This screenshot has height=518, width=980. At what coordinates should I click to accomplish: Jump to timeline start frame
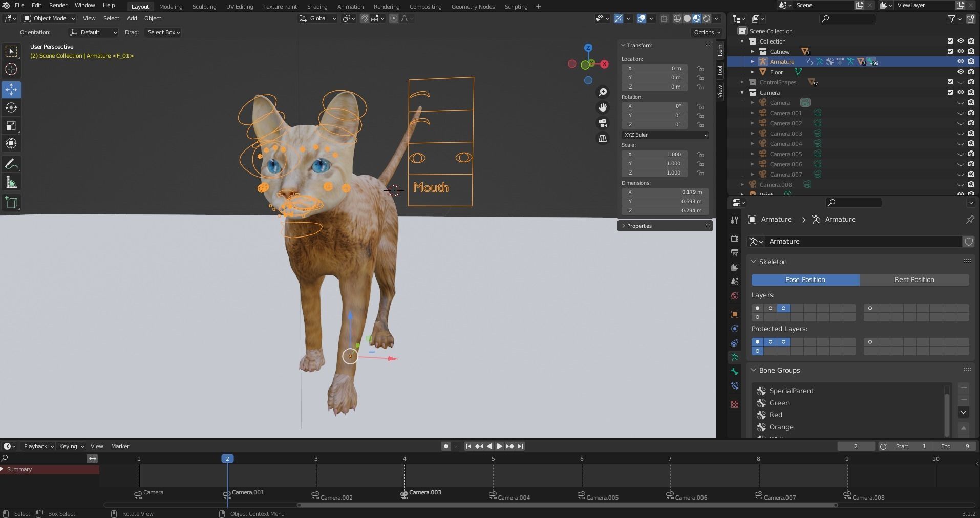coord(468,446)
